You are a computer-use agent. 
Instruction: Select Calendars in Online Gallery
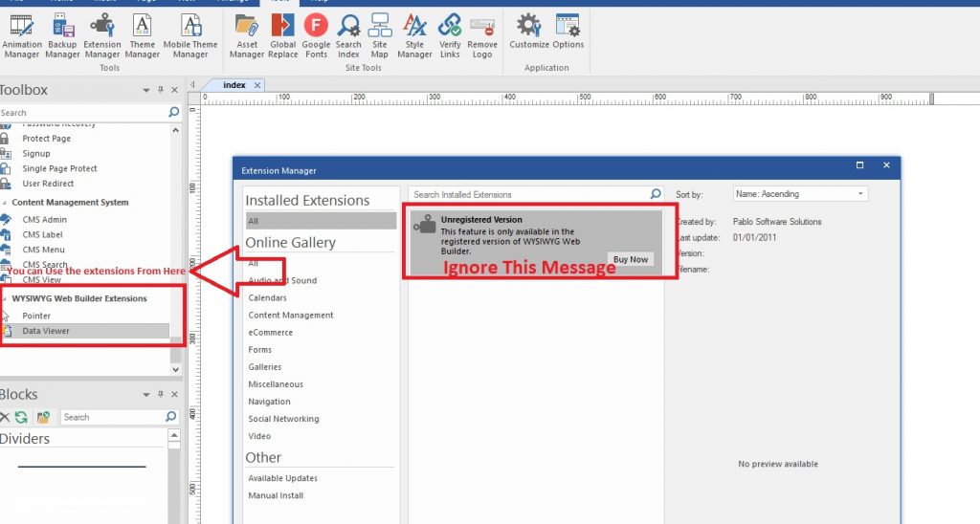(x=268, y=298)
